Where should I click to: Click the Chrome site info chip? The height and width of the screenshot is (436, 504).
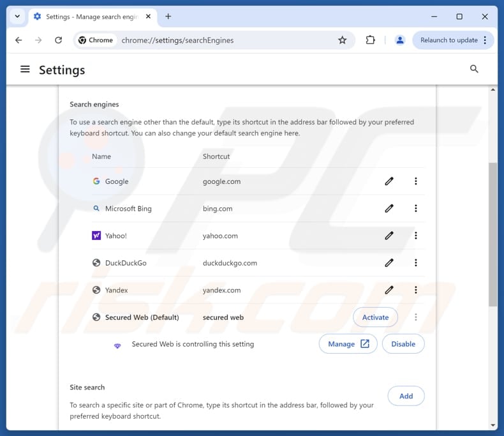[96, 40]
